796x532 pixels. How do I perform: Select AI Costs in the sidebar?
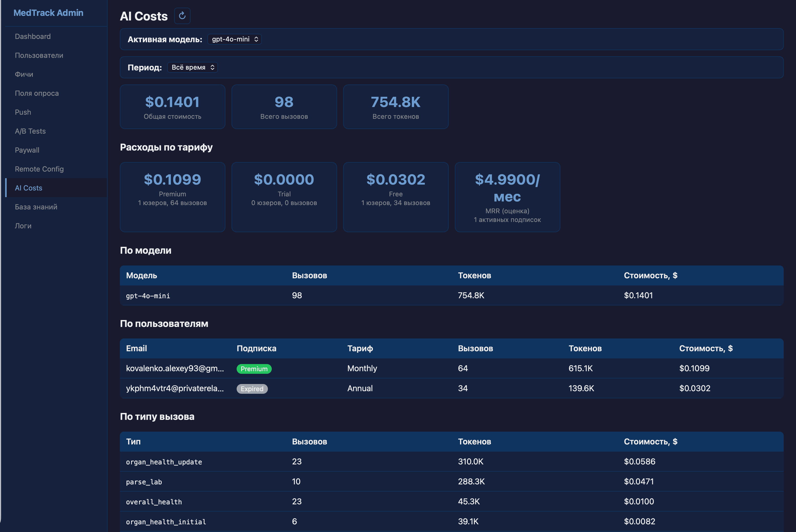(28, 188)
